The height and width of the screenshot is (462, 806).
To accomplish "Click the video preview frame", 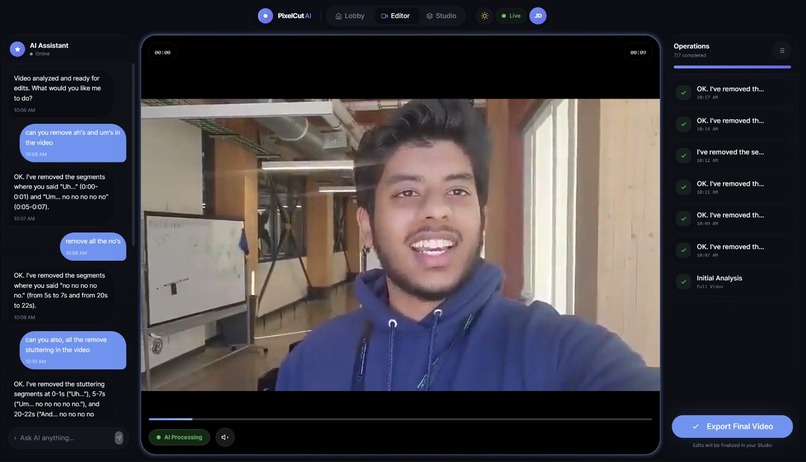I will click(x=400, y=245).
